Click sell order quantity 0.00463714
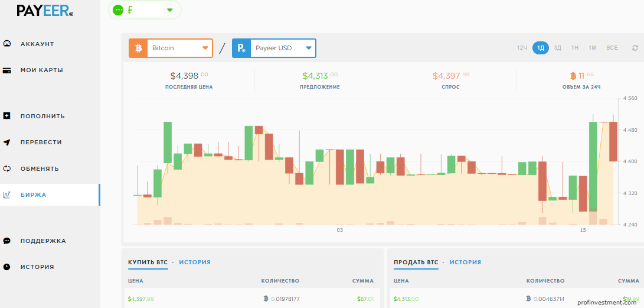 pyautogui.click(x=550, y=299)
